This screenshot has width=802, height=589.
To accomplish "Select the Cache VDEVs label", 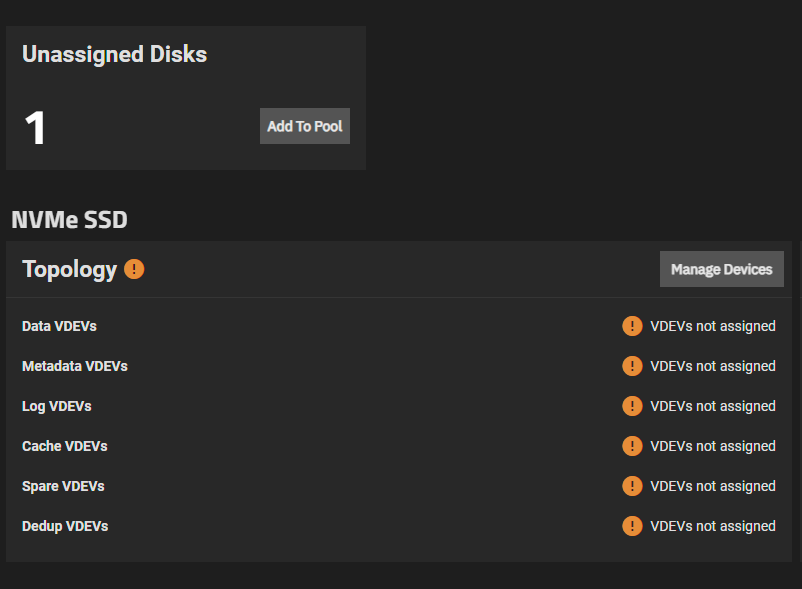I will (x=64, y=446).
